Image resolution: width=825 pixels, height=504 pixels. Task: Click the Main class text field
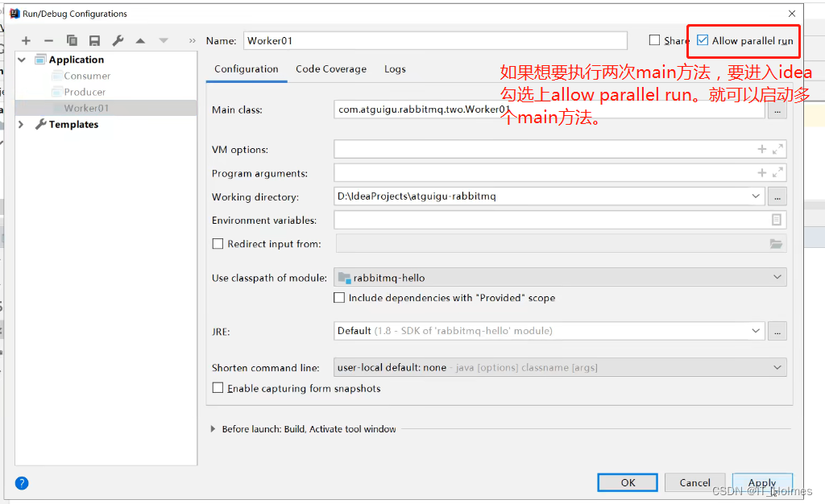[x=549, y=109]
